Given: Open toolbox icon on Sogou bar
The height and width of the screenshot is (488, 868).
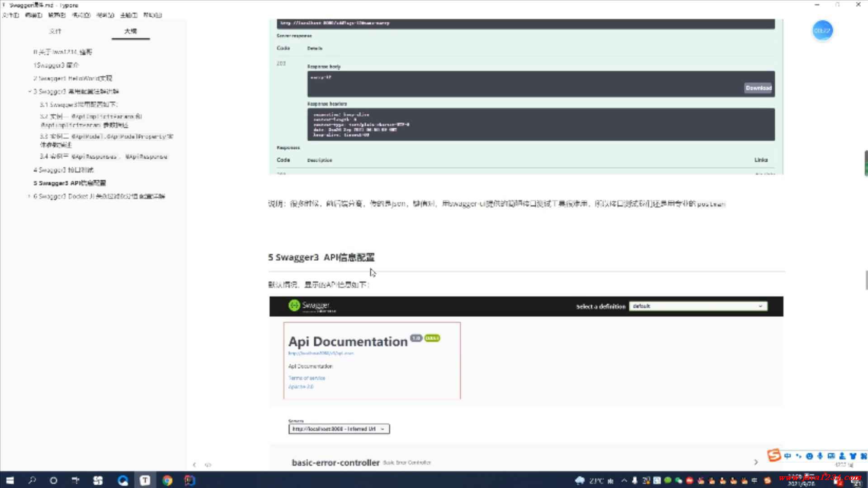Looking at the screenshot, I should tap(863, 456).
